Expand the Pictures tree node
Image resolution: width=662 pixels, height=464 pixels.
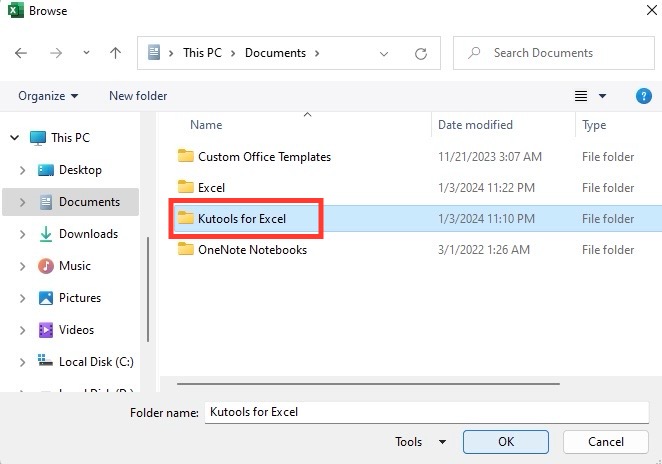(22, 298)
